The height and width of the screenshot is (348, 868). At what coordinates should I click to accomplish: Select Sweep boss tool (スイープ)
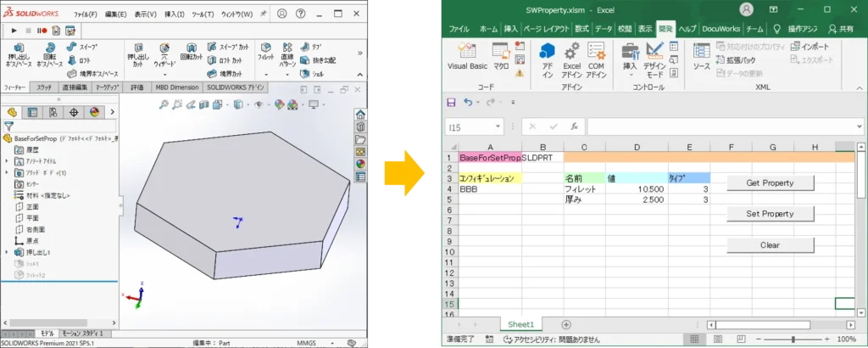pos(82,47)
